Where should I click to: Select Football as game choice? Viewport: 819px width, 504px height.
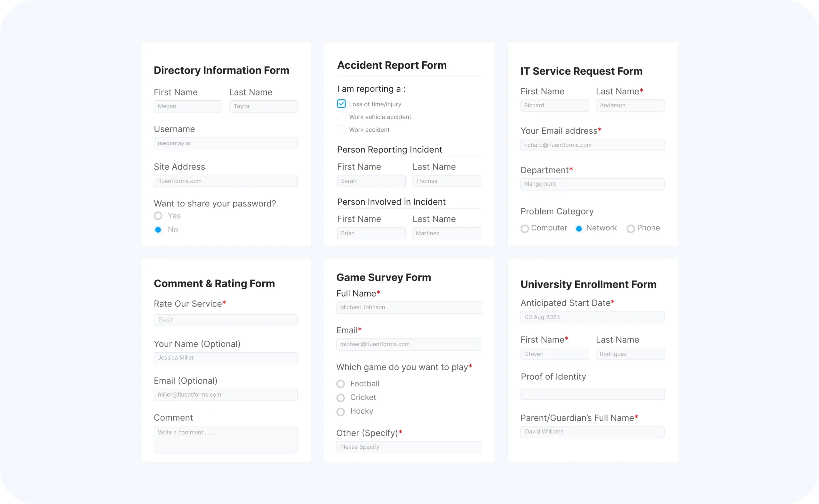(x=340, y=384)
